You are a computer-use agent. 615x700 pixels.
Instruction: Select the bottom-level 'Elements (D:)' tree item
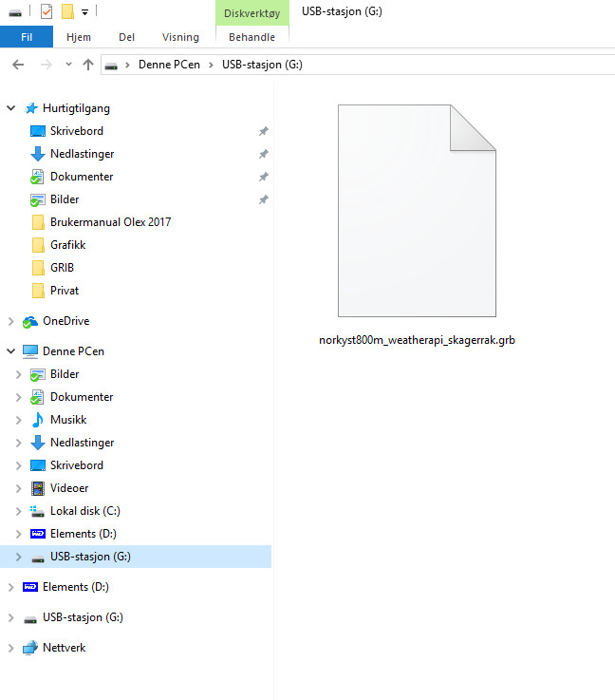tap(75, 587)
